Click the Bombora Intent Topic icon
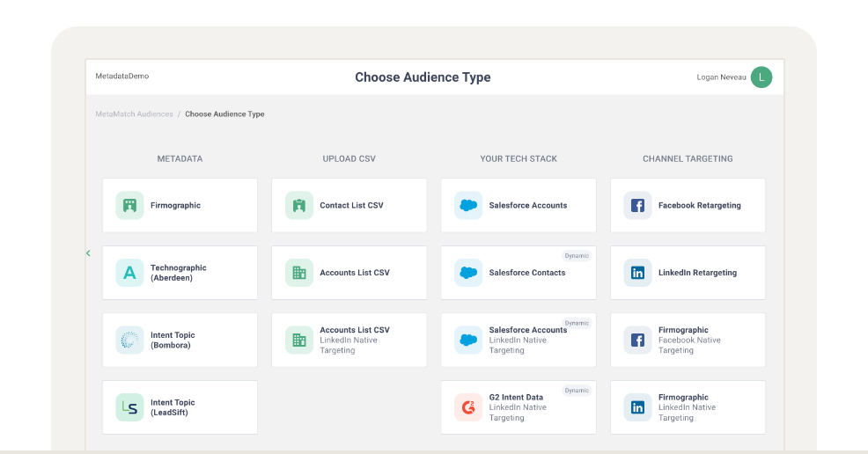Image resolution: width=868 pixels, height=454 pixels. [x=129, y=340]
